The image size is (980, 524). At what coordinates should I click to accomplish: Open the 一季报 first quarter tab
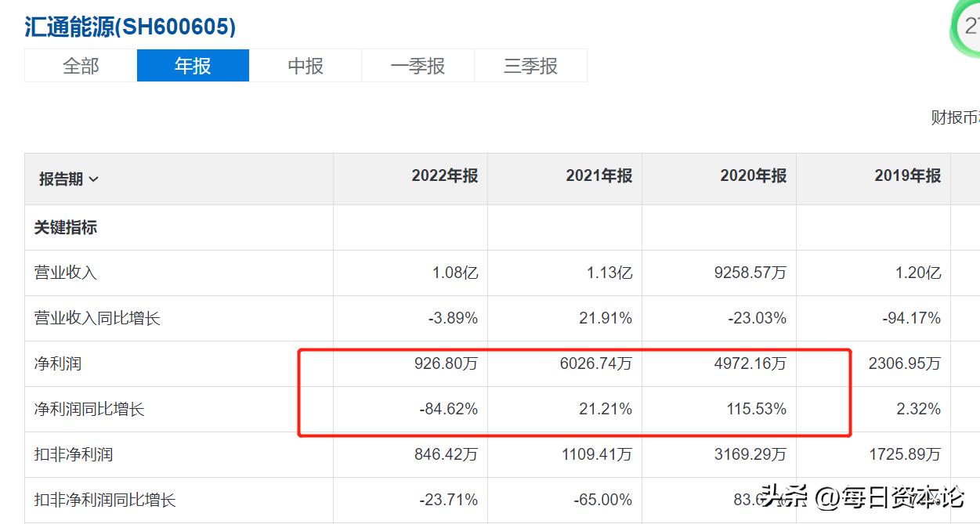418,66
